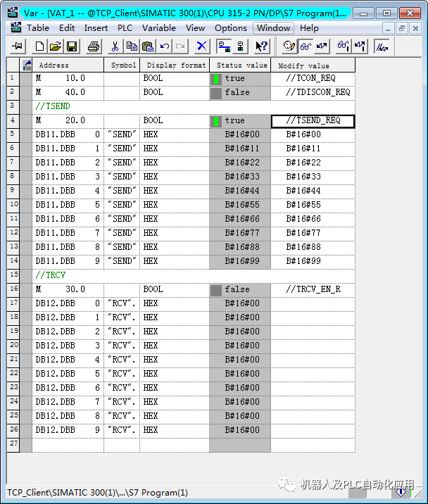Click the Display format column header
Image resolution: width=428 pixels, height=504 pixels.
point(175,65)
